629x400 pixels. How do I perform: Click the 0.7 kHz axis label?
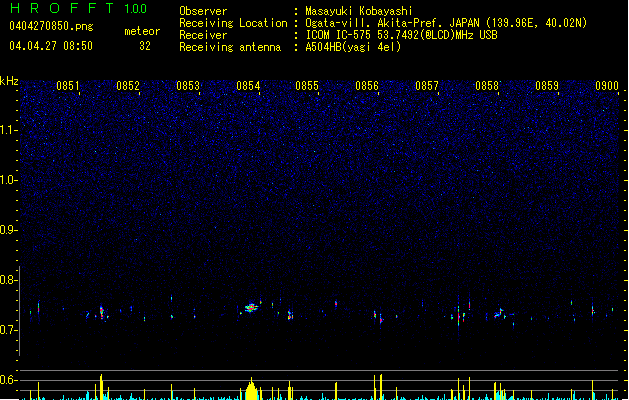coord(9,330)
